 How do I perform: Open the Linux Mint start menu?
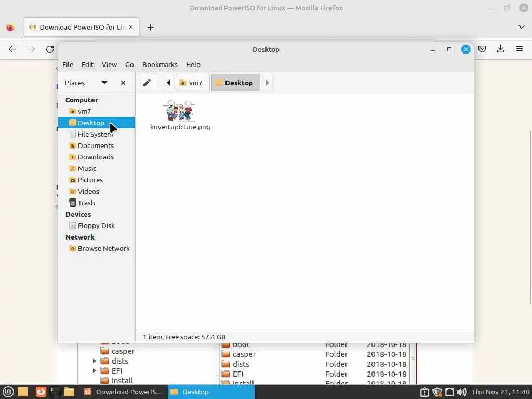(8, 392)
